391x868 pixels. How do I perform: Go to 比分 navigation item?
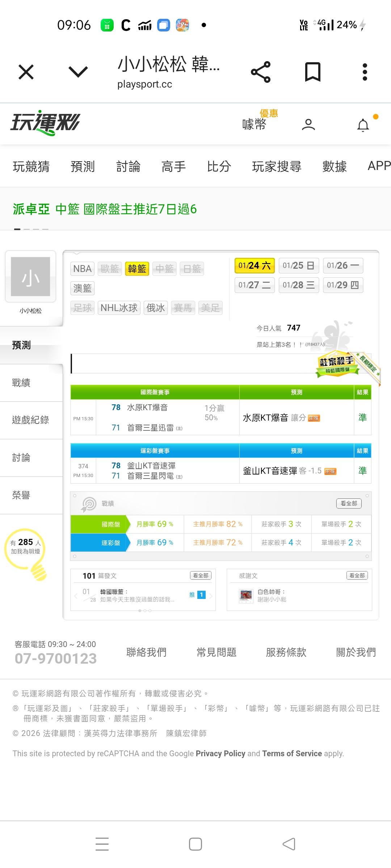click(x=219, y=166)
